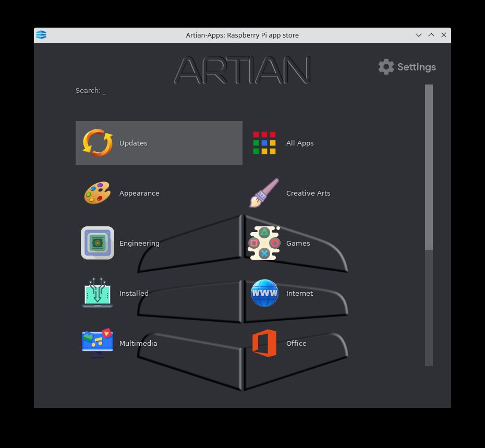Select the Internet category label

[x=299, y=293]
